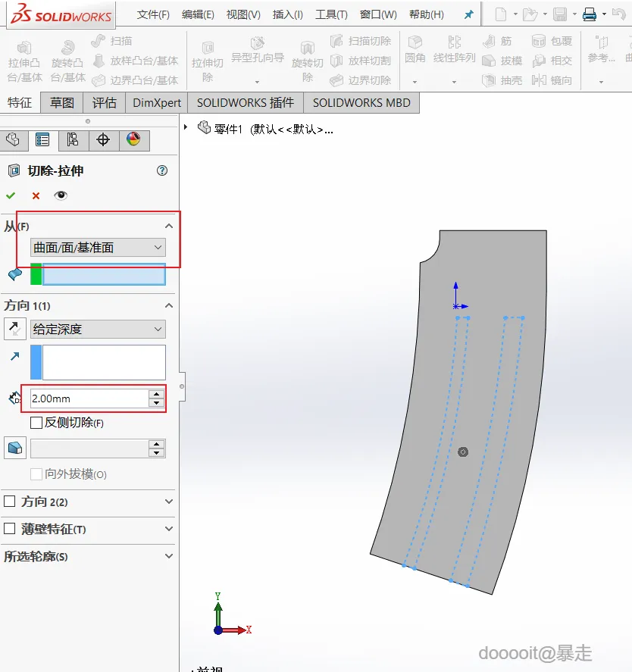The width and height of the screenshot is (632, 672).
Task: Click the reverse direction arrow button
Action: click(x=14, y=329)
